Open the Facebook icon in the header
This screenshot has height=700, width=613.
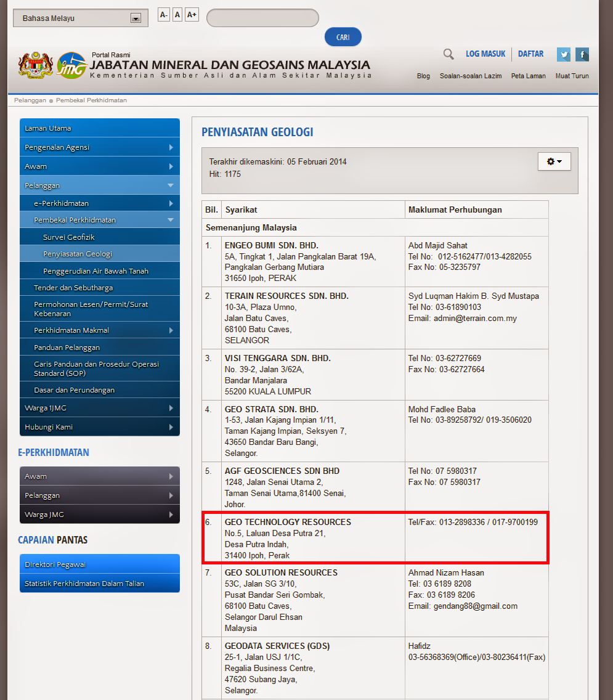pos(582,54)
